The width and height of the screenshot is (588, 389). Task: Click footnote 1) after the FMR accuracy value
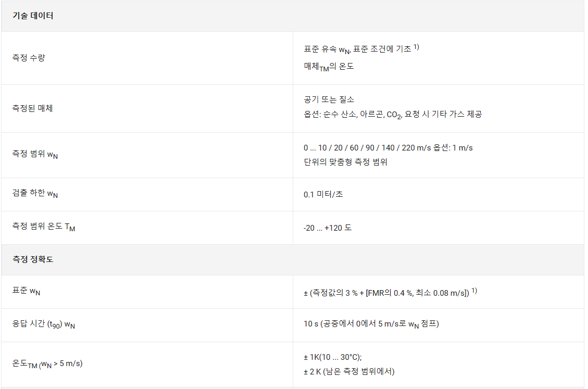(474, 291)
